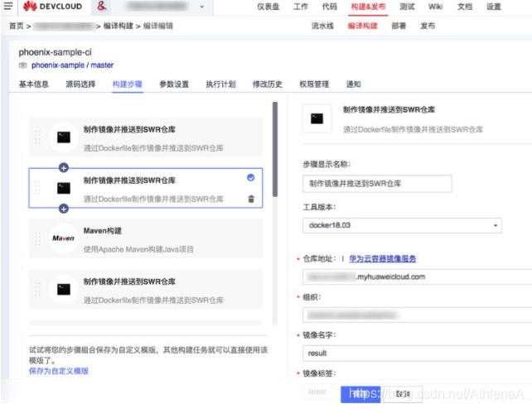This screenshot has width=532, height=409.
Task: Go to 首页 breadcrumb link
Action: click(17, 26)
